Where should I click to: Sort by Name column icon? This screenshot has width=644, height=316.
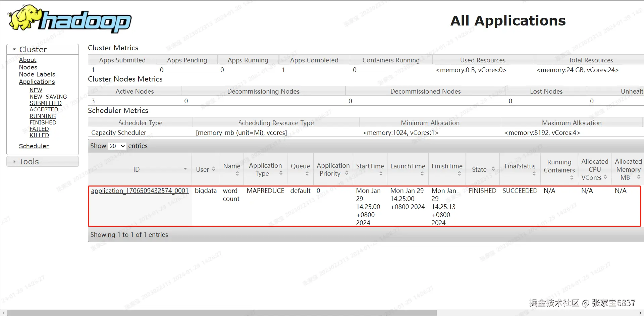pyautogui.click(x=237, y=173)
